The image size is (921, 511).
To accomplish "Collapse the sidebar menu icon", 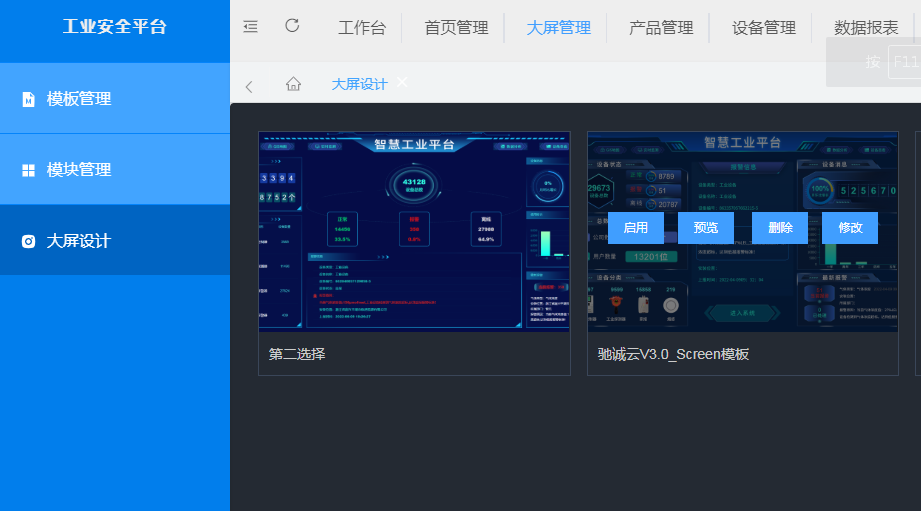I will click(x=250, y=26).
